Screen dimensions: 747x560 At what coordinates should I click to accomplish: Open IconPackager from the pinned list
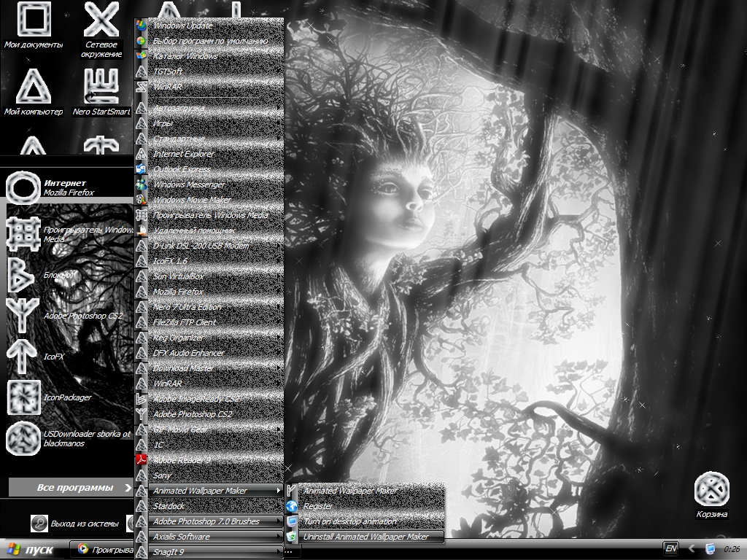24,397
